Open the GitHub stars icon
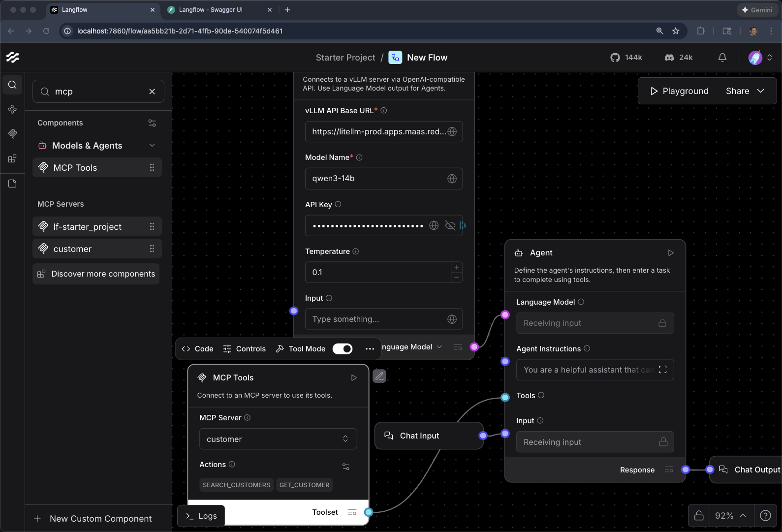Image resolution: width=782 pixels, height=532 pixels. 615,58
